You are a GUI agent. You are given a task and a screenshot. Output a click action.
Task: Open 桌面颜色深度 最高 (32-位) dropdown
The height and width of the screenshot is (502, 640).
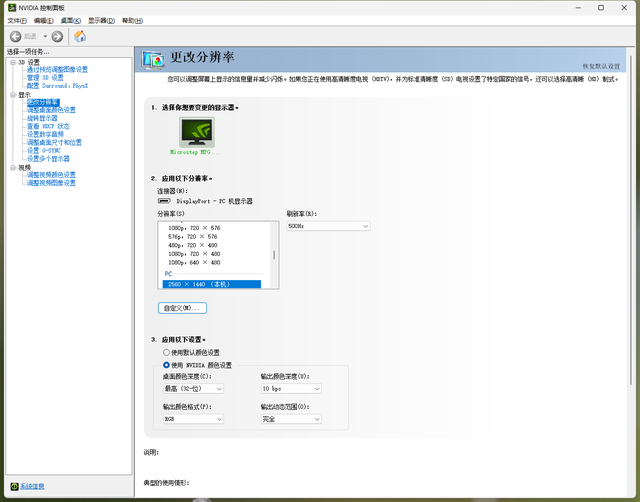point(193,389)
